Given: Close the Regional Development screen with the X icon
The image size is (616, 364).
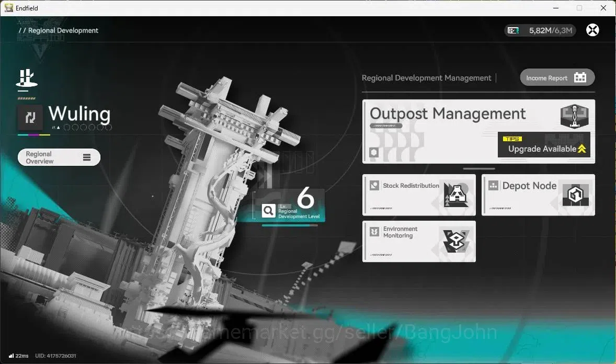Looking at the screenshot, I should 592,30.
